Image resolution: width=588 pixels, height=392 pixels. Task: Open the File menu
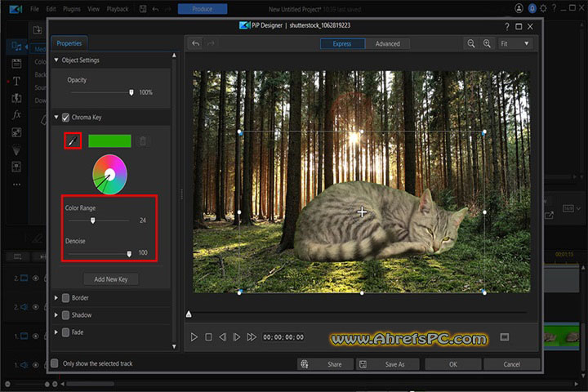(34, 9)
